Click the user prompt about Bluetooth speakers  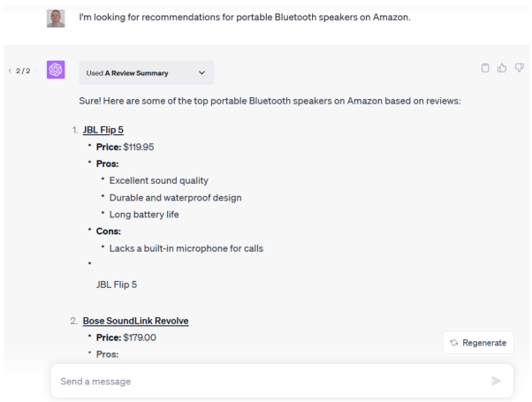pos(245,17)
